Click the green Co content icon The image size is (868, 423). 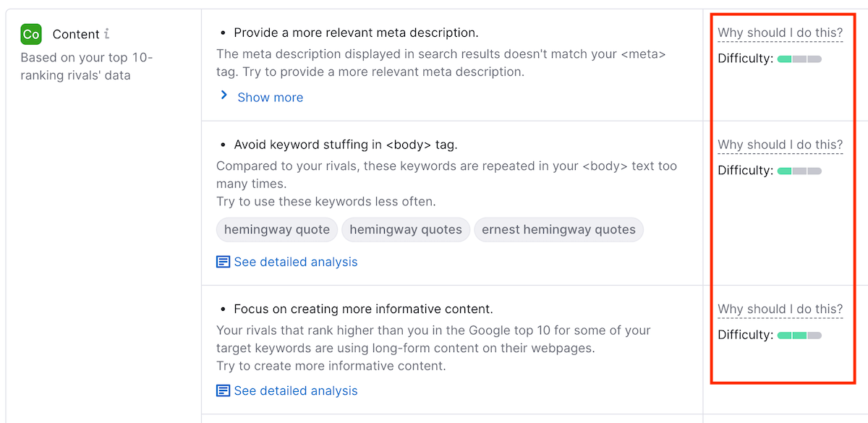(31, 34)
